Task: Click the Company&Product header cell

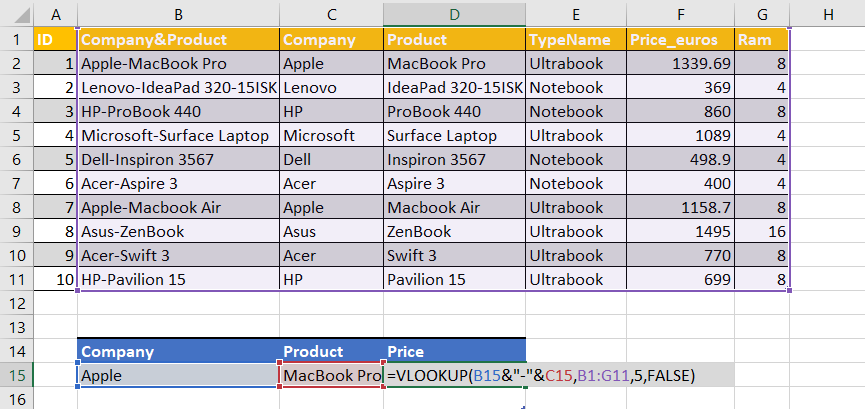Action: pos(178,40)
